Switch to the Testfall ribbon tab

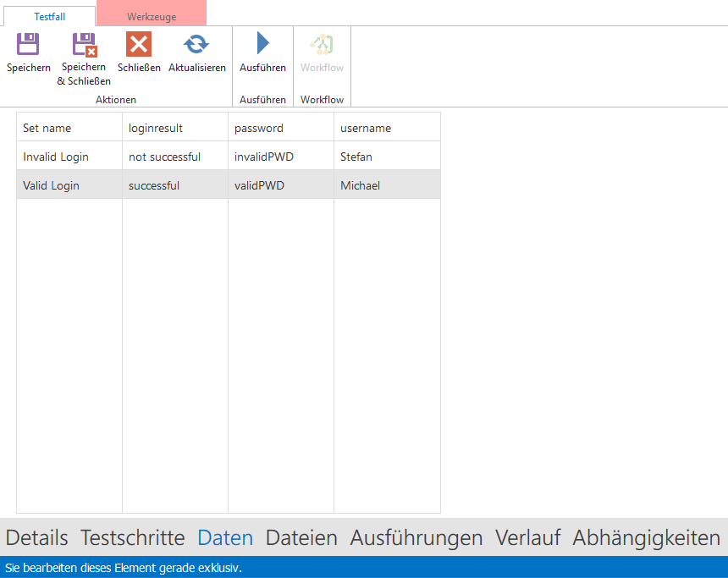[x=50, y=16]
